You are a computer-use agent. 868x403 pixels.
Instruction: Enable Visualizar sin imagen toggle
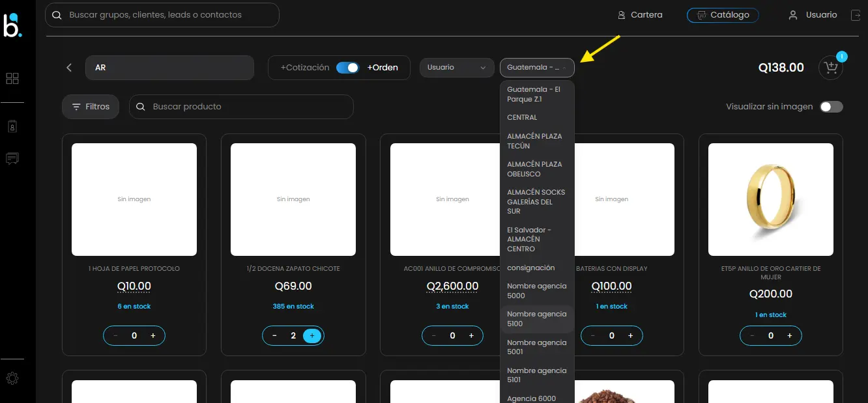coord(831,107)
